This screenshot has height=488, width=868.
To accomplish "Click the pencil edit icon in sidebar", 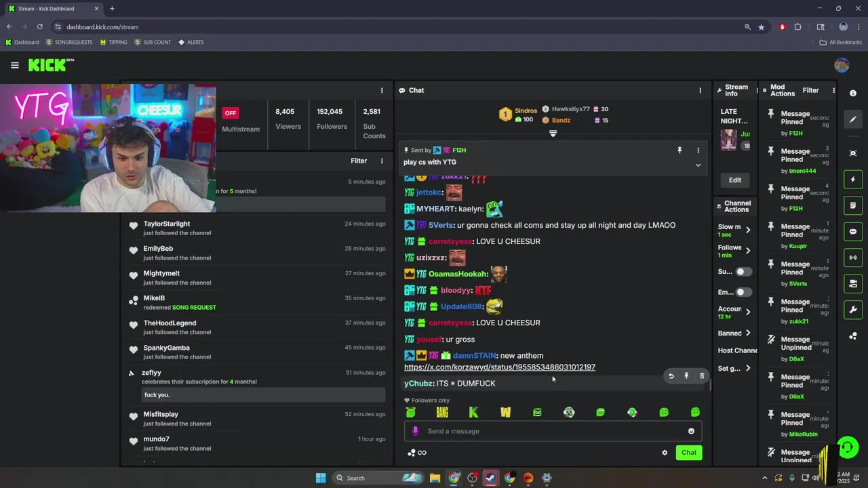I will [853, 119].
